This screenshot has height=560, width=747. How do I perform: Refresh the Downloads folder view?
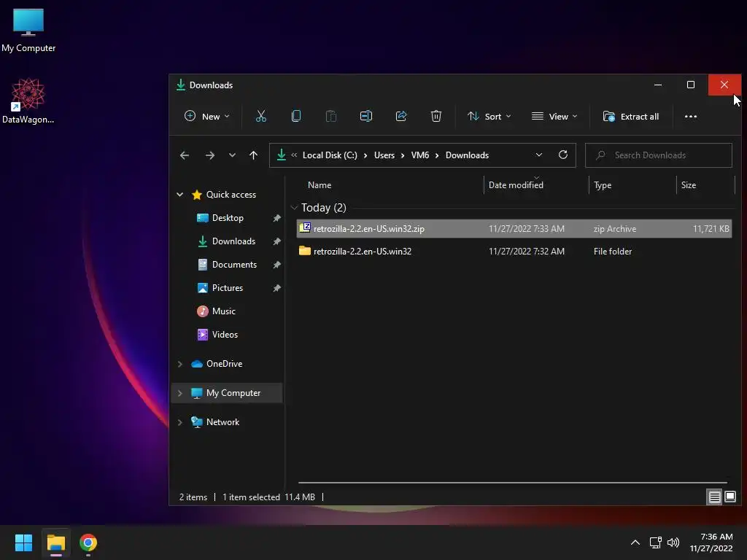pos(563,155)
